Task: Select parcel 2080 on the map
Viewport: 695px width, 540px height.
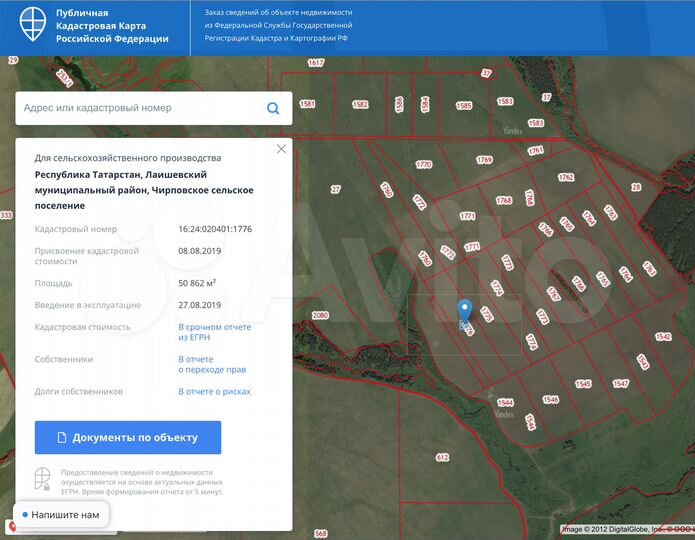Action: click(x=320, y=316)
